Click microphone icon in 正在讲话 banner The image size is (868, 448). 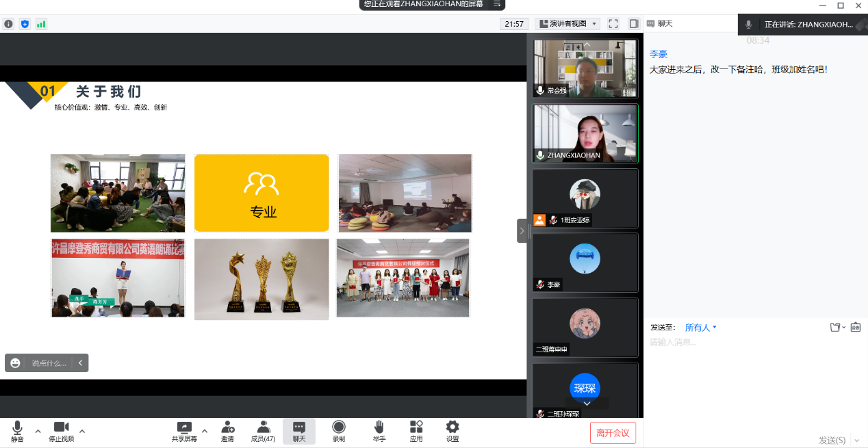coord(748,24)
